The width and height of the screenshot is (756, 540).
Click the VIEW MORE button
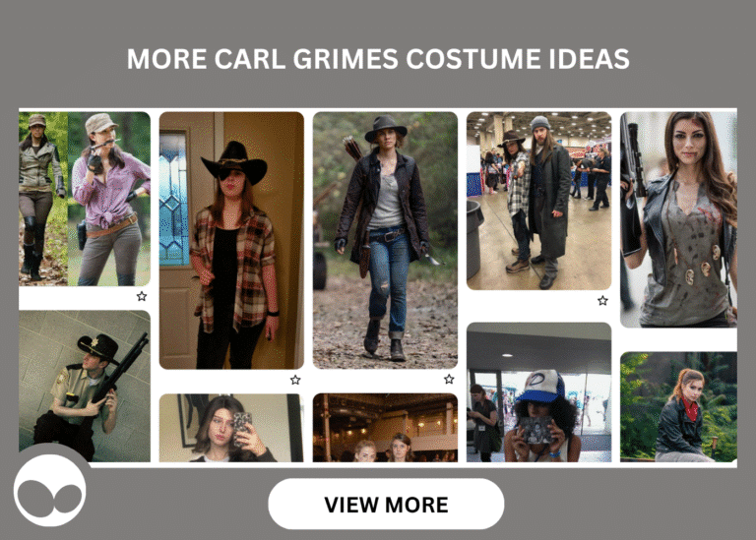tap(386, 504)
